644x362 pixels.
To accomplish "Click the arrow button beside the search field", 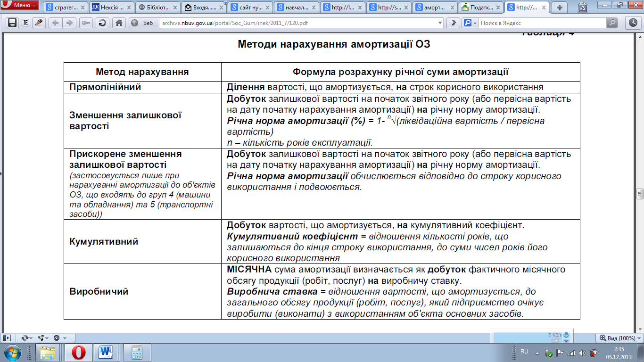I will (x=453, y=23).
